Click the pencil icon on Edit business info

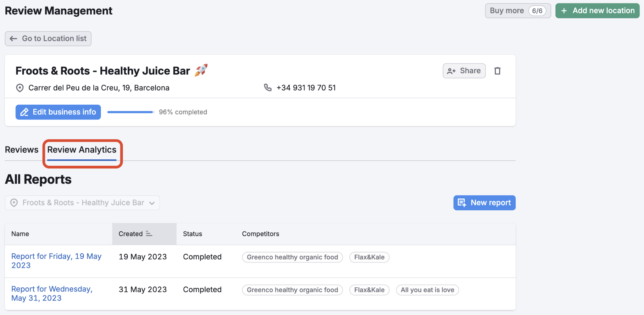(24, 112)
